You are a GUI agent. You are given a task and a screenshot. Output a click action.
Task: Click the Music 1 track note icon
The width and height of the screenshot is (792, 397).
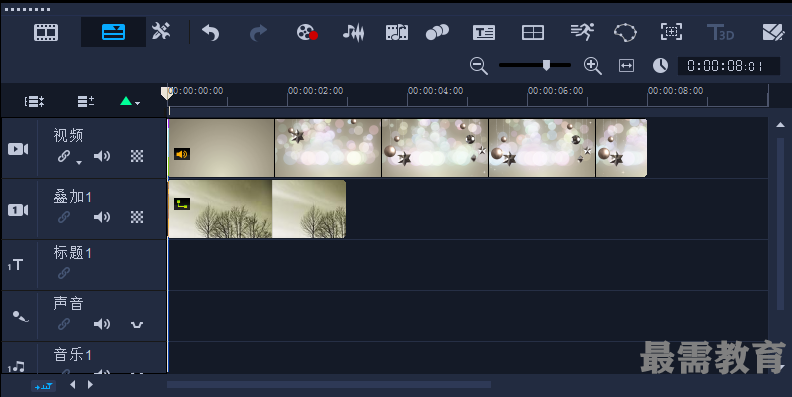coord(17,366)
